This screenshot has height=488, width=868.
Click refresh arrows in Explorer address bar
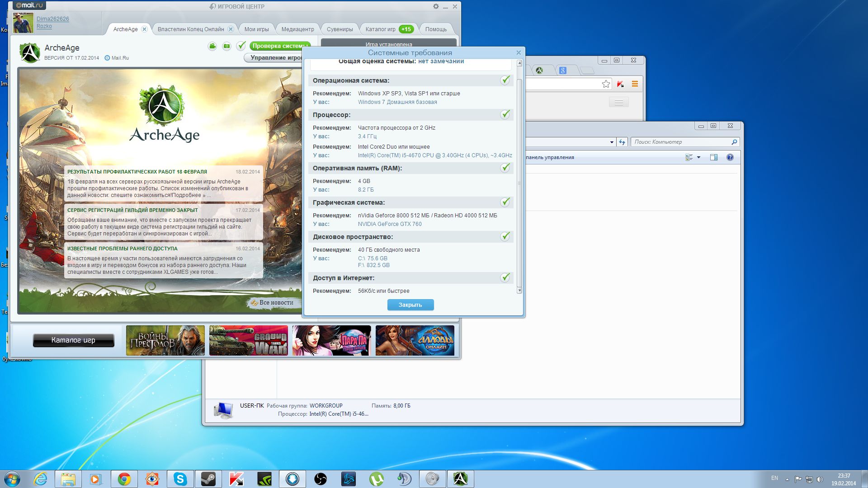[x=622, y=142]
